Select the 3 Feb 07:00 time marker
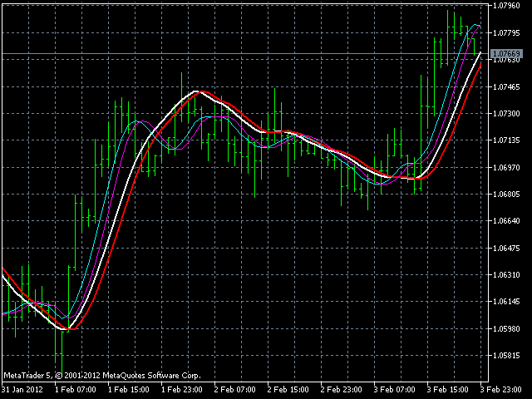The image size is (532, 399). pos(396,389)
